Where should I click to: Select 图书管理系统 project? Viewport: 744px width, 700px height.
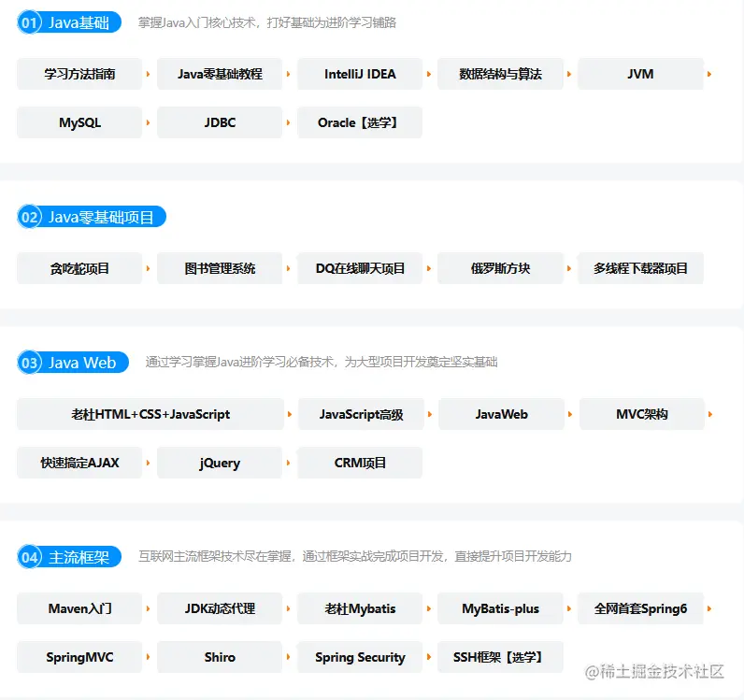(220, 268)
